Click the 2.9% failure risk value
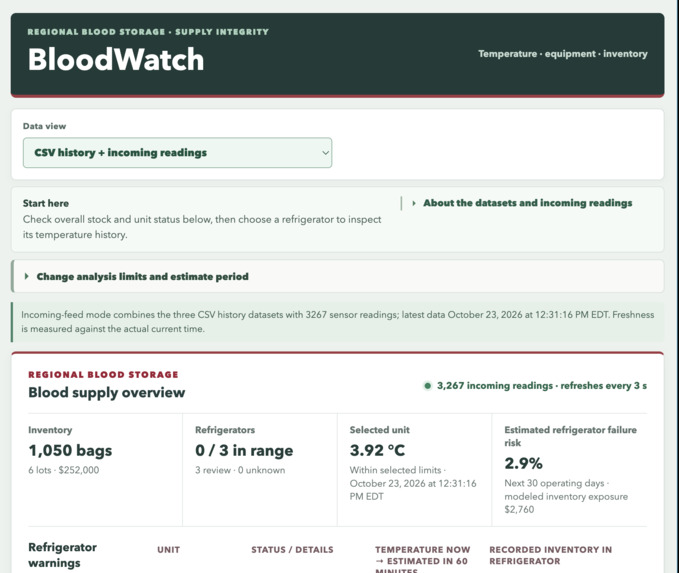The height and width of the screenshot is (573, 679). tap(523, 463)
